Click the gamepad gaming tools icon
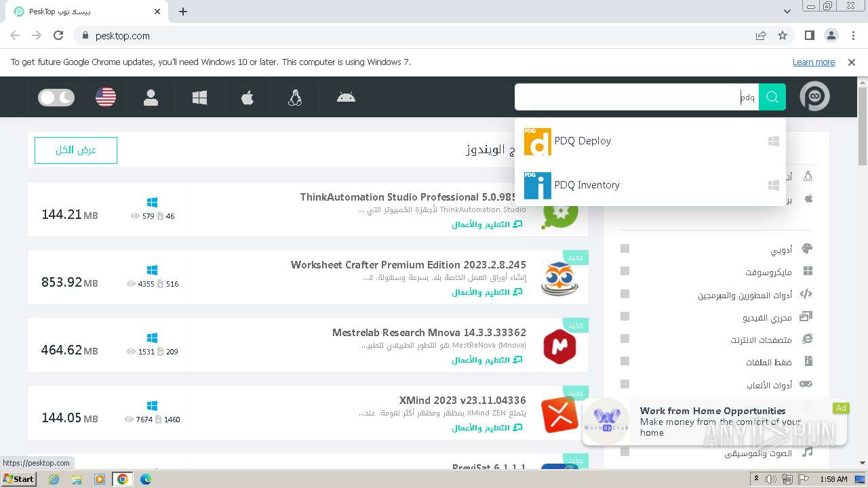This screenshot has width=868, height=488. click(x=806, y=384)
